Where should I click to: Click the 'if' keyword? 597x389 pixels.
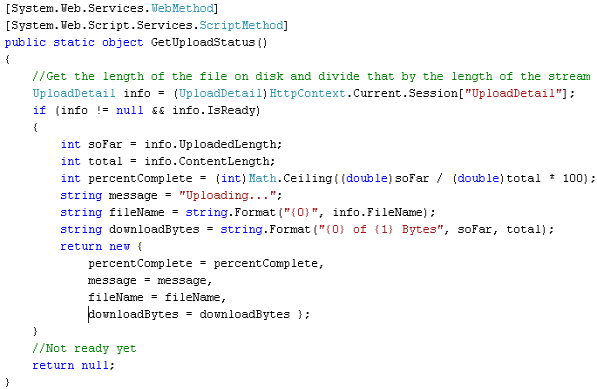(39, 110)
